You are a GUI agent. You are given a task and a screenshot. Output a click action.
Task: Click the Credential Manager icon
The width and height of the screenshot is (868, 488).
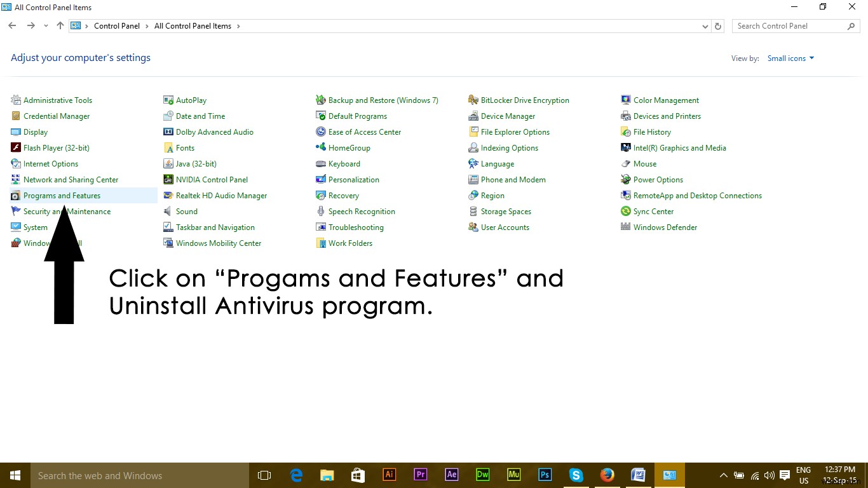coord(16,116)
